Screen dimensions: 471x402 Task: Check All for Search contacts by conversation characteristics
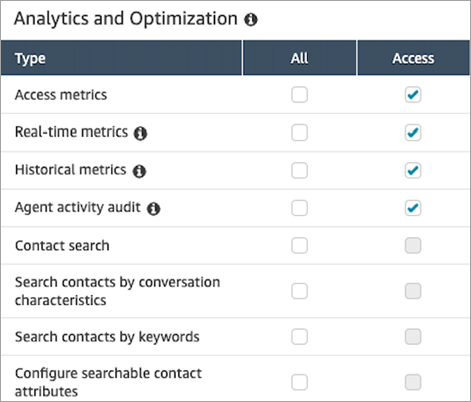coord(299,291)
